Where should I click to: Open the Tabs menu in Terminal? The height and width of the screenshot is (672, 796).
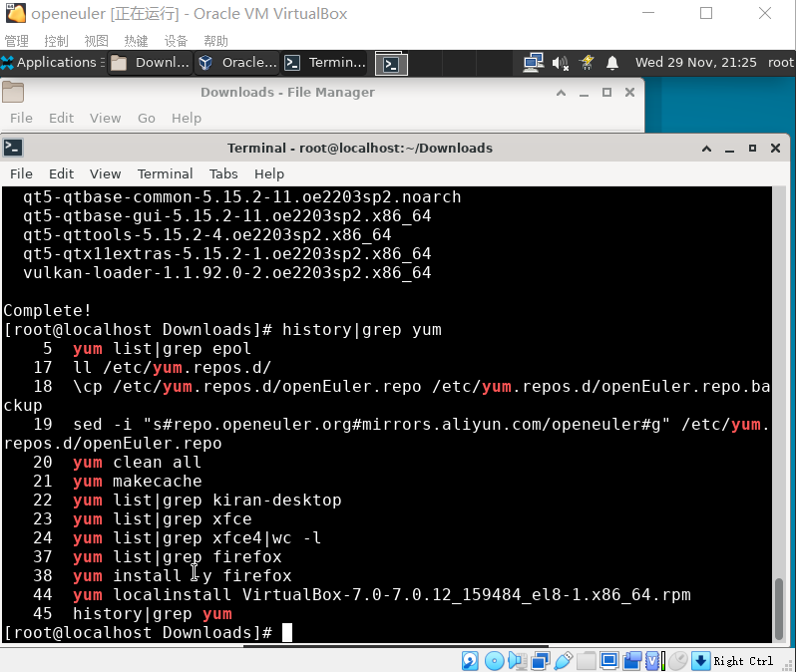pos(223,173)
